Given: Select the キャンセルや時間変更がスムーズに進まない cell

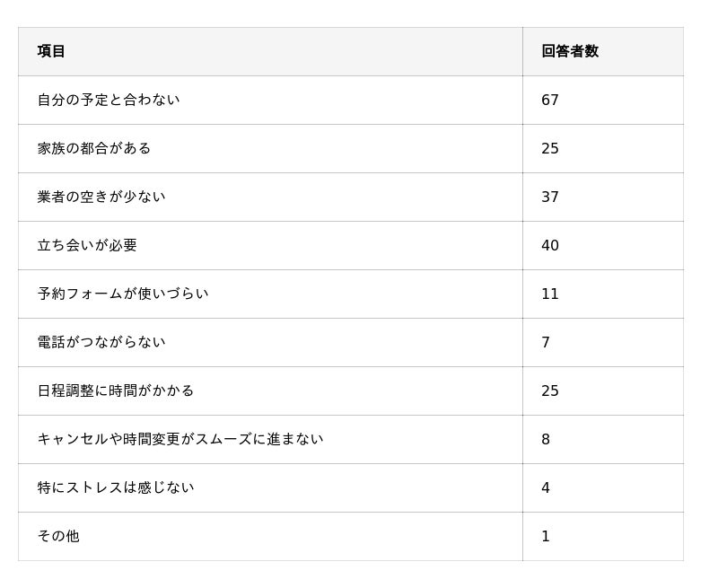Looking at the screenshot, I should pyautogui.click(x=180, y=439).
